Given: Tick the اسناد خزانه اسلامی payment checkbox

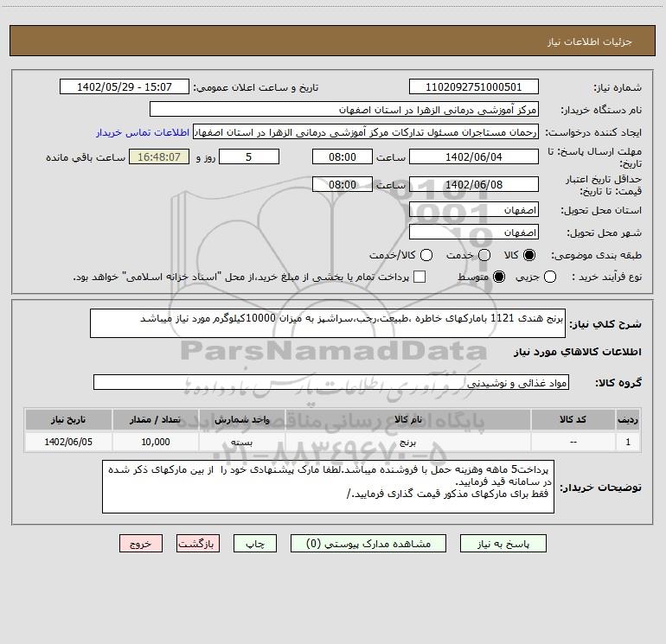Looking at the screenshot, I should click(419, 277).
